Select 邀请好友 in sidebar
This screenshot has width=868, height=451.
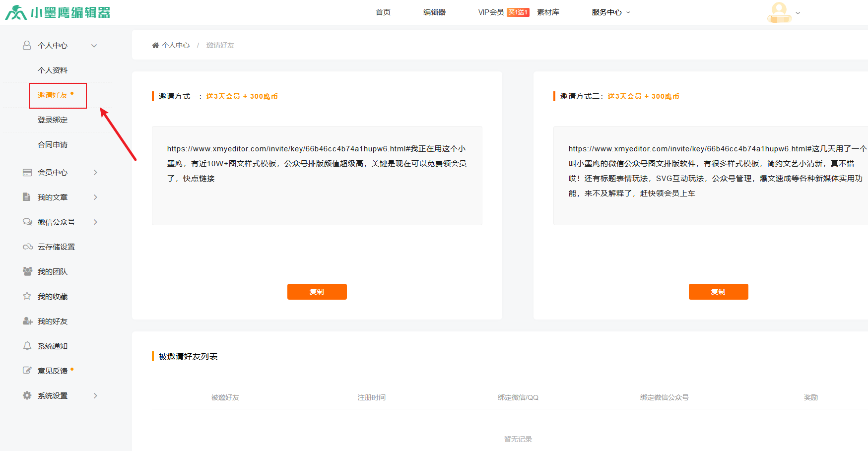[x=53, y=95]
